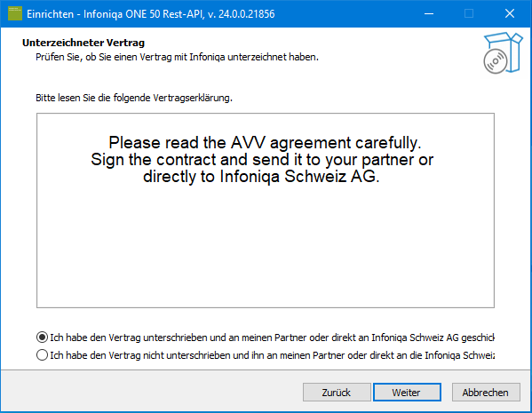The width and height of the screenshot is (532, 413).
Task: Click the greyed-out maximize window icon
Action: click(x=469, y=13)
